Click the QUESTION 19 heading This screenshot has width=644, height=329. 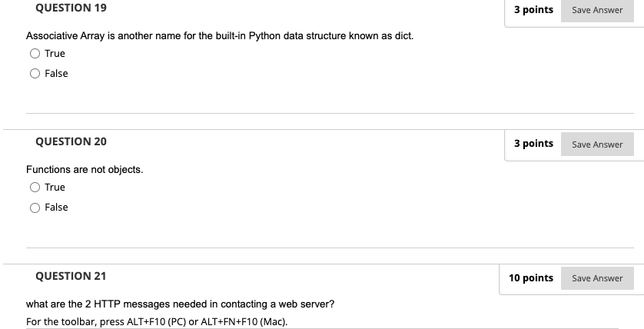click(x=71, y=8)
